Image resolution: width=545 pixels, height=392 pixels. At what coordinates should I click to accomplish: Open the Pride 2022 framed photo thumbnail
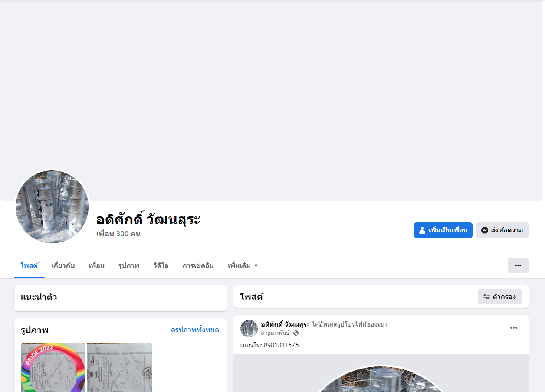click(53, 367)
